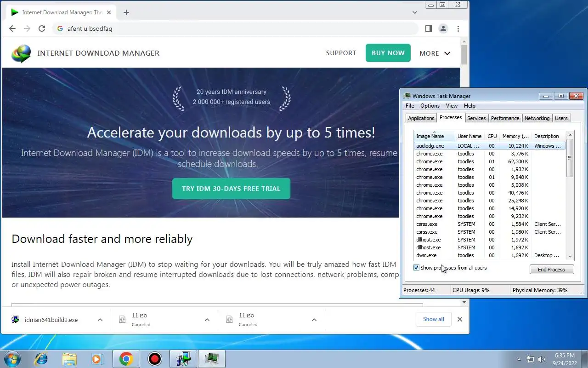Image resolution: width=588 pixels, height=368 pixels.
Task: Select the audiodg.exe process row
Action: coord(490,146)
